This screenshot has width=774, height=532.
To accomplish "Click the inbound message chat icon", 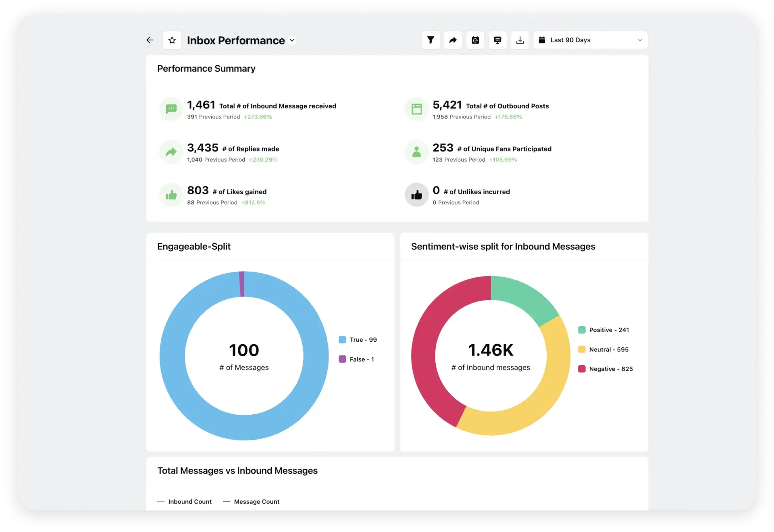I will (171, 109).
